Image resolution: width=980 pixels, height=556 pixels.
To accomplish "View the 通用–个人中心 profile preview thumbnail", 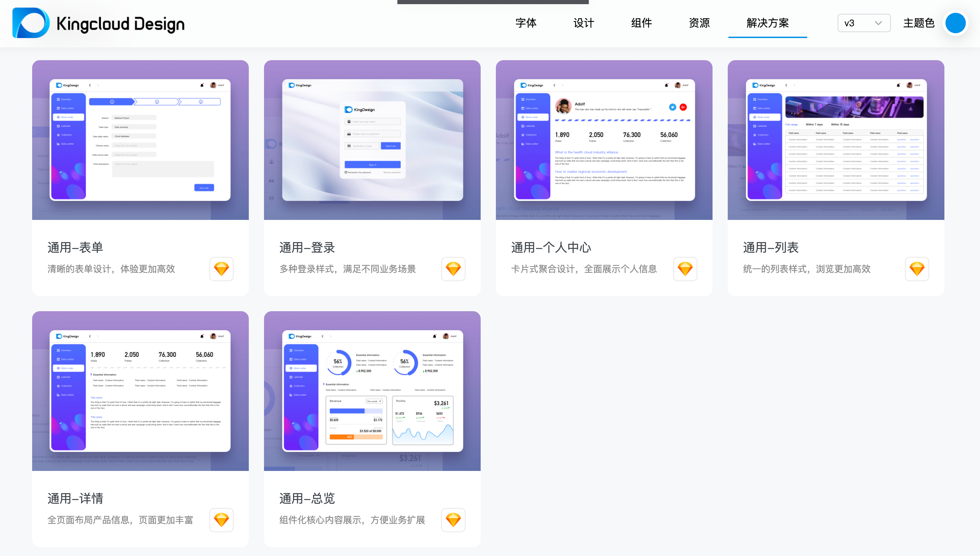I will pyautogui.click(x=604, y=140).
